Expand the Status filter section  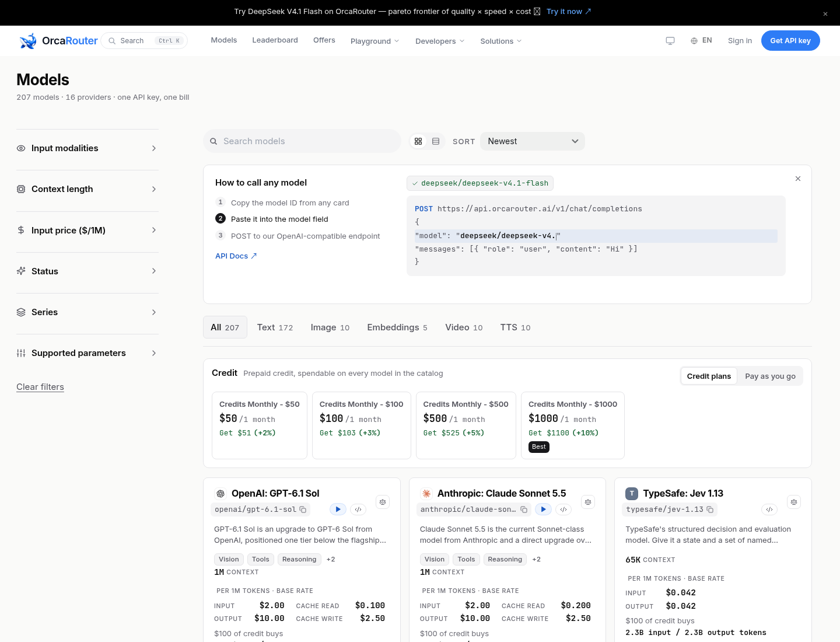pos(87,271)
